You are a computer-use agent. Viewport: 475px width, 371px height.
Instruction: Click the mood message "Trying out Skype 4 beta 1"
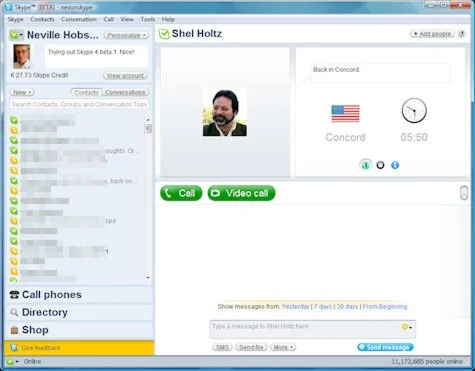pyautogui.click(x=91, y=52)
